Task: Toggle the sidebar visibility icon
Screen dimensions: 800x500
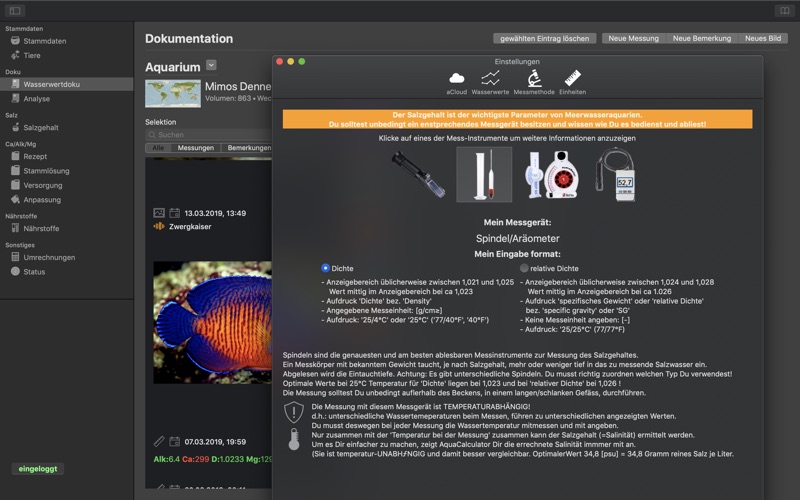Action: [x=15, y=11]
